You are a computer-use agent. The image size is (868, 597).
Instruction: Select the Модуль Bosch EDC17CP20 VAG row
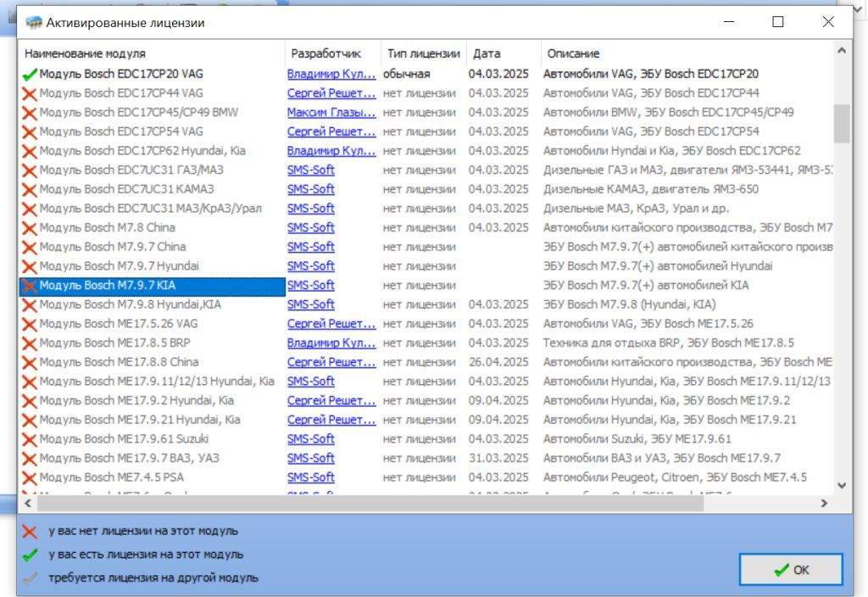pos(426,74)
